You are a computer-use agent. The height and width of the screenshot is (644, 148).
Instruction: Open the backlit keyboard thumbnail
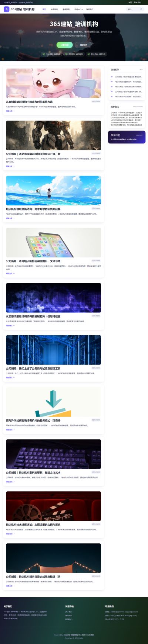tap(53, 454)
